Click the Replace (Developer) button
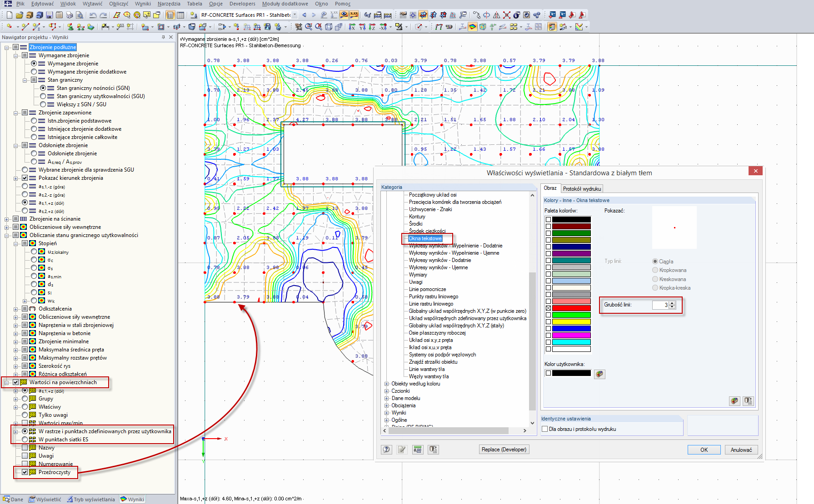The width and height of the screenshot is (814, 504). coord(504,450)
